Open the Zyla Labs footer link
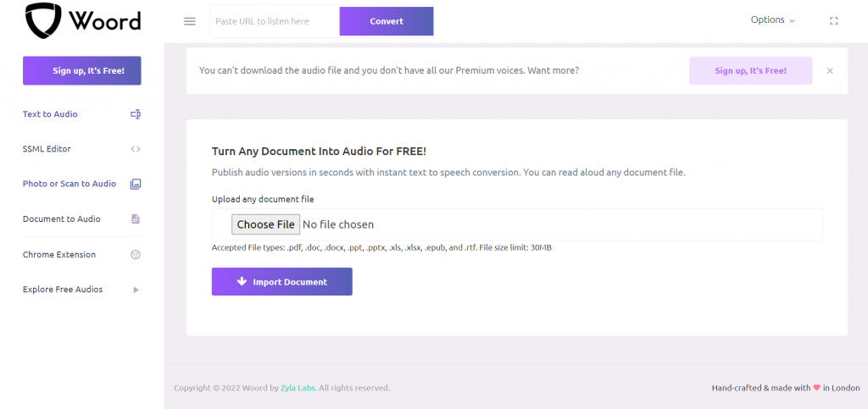 tap(298, 388)
